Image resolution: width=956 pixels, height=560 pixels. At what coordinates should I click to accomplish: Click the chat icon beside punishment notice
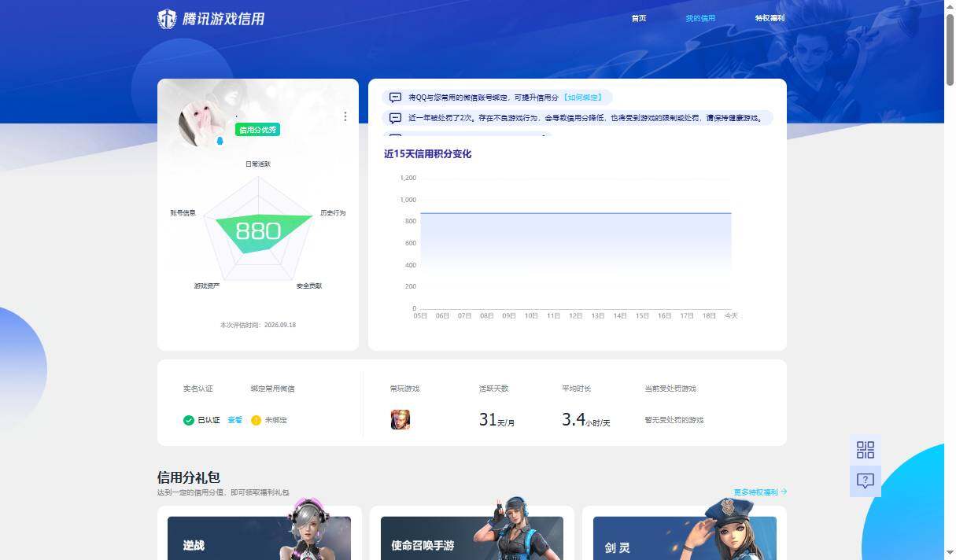[396, 118]
